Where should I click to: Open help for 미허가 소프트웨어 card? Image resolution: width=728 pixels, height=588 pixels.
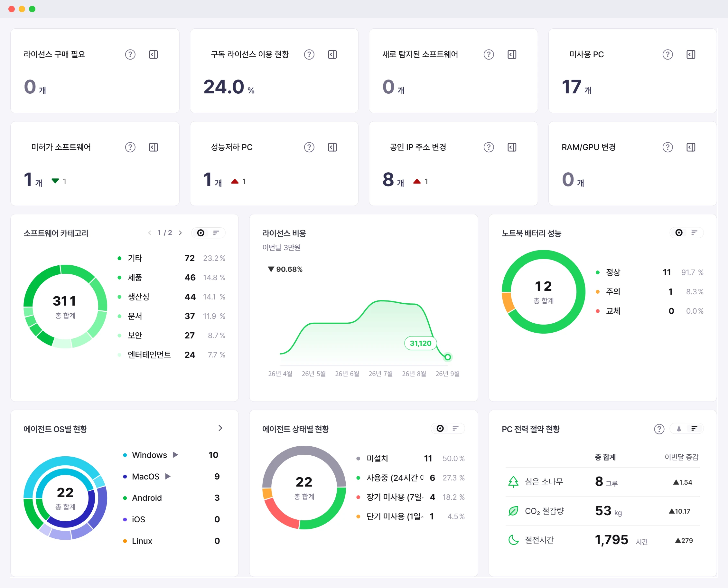(130, 147)
